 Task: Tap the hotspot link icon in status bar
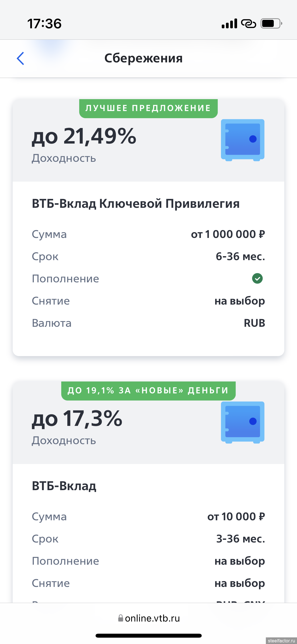tap(248, 24)
